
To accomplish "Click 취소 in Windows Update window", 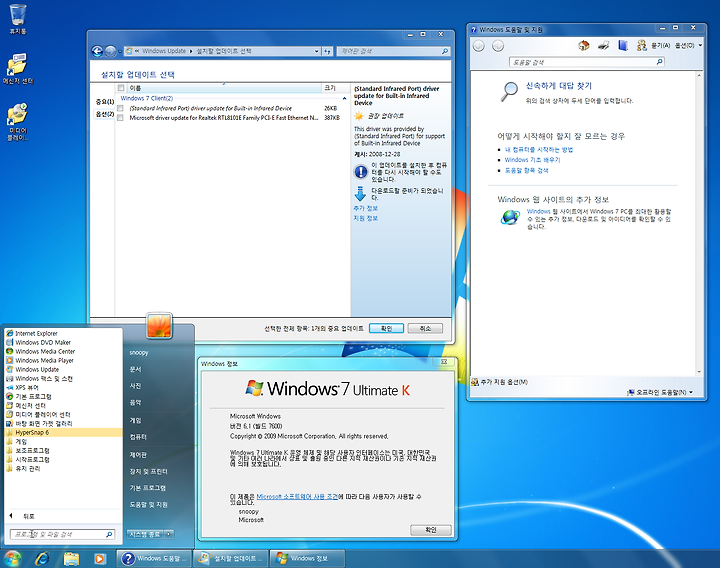I will click(x=425, y=329).
